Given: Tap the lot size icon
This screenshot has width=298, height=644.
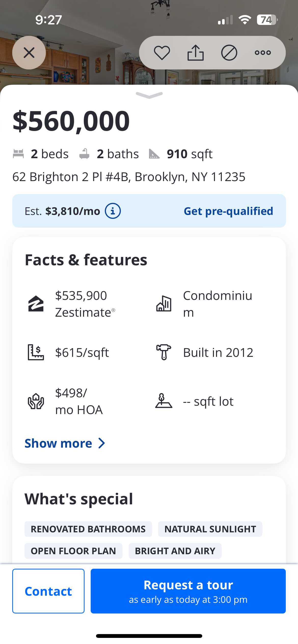Looking at the screenshot, I should (164, 401).
